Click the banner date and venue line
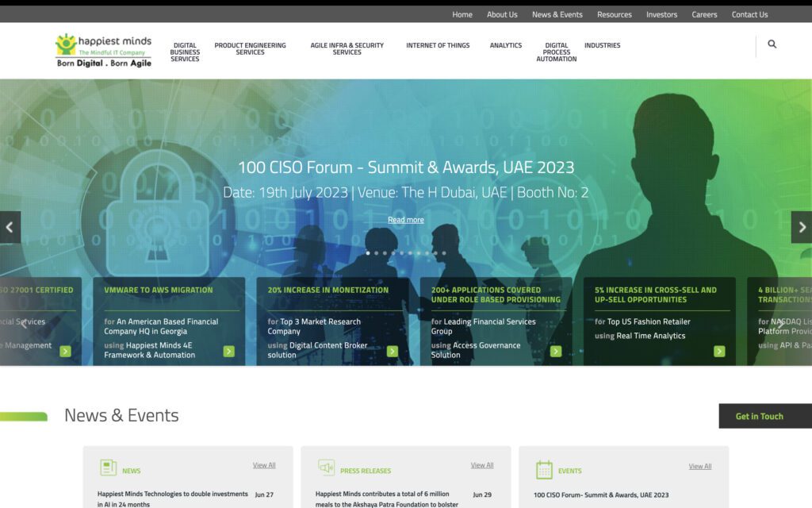The width and height of the screenshot is (812, 508). [x=406, y=192]
